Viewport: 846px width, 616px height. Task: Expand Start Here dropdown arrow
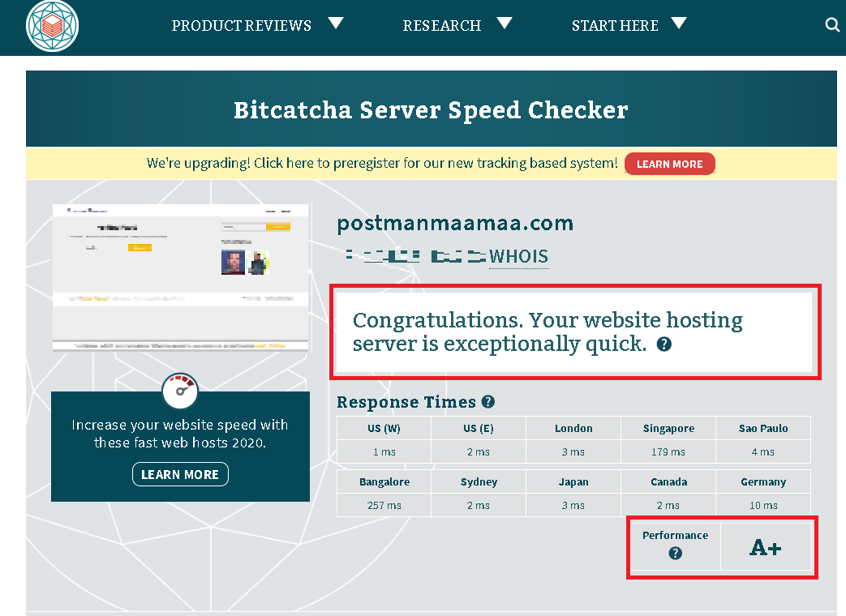tap(679, 24)
